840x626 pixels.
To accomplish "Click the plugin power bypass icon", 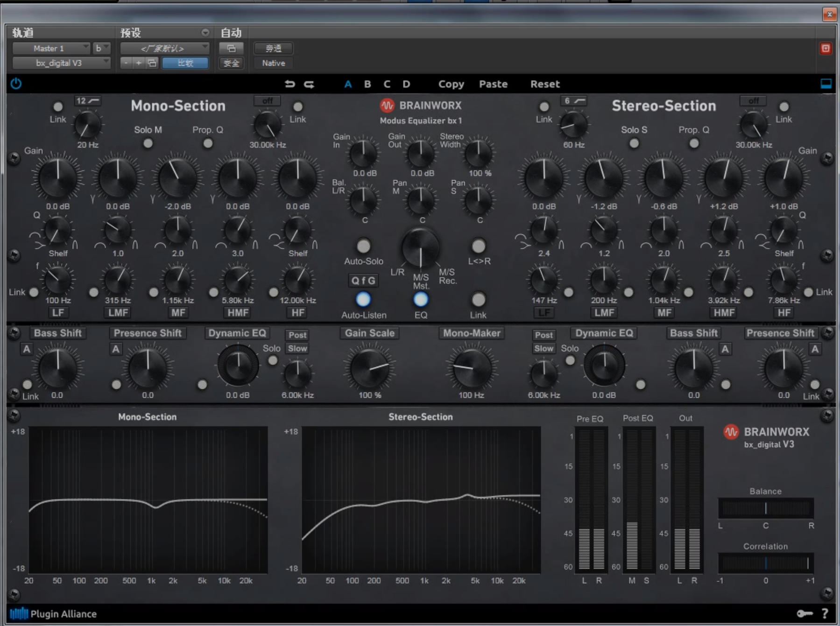I will (x=16, y=84).
